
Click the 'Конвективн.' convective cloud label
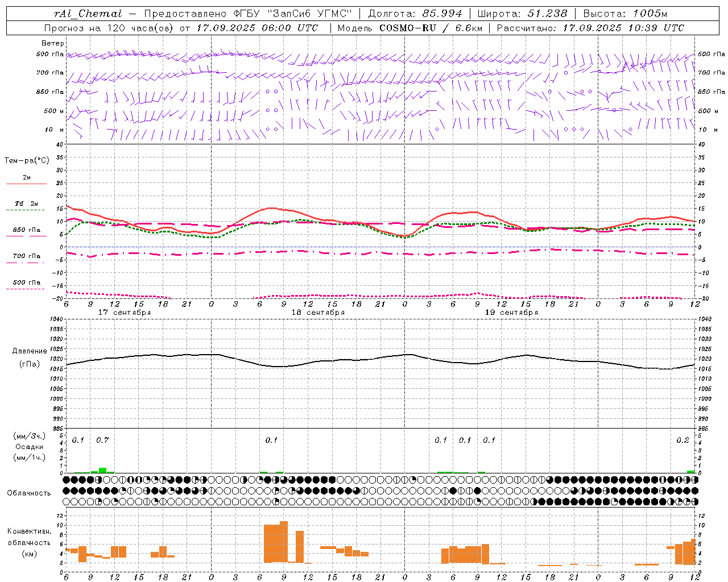(x=29, y=531)
